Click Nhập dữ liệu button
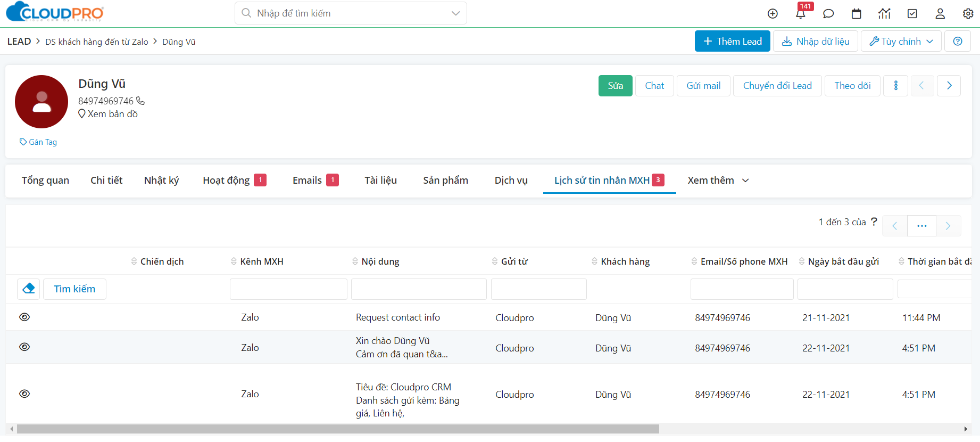 tap(816, 41)
